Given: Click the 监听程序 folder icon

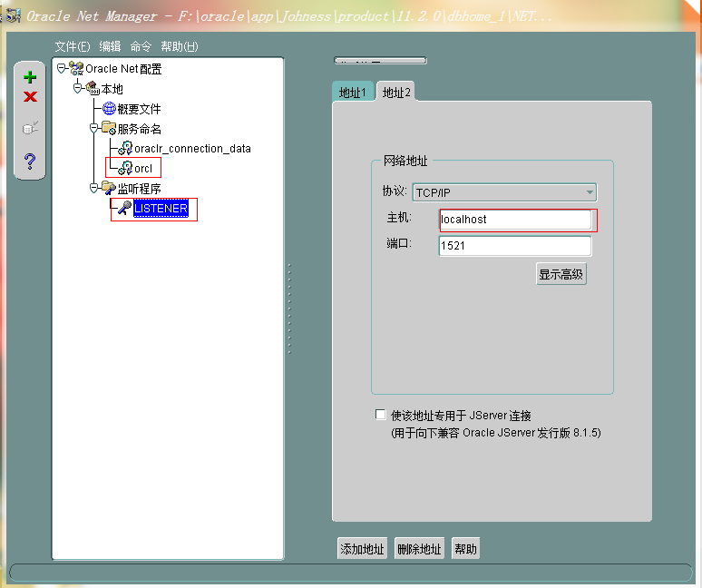Looking at the screenshot, I should [x=109, y=188].
